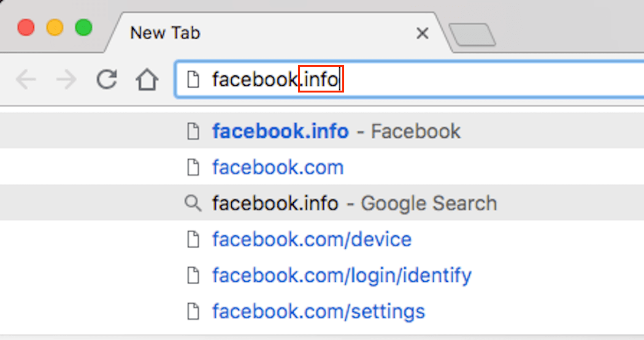Open the facebook.com/device suggestion
644x340 pixels.
click(x=312, y=240)
